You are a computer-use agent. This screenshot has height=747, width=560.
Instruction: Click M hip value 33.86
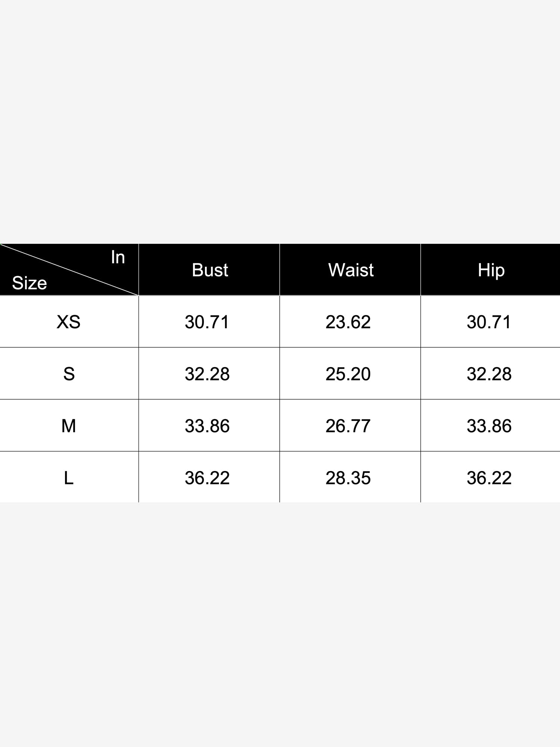[489, 426]
